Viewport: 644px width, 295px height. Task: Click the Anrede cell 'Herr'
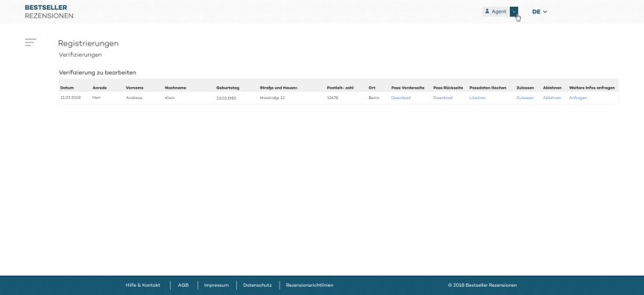[96, 98]
